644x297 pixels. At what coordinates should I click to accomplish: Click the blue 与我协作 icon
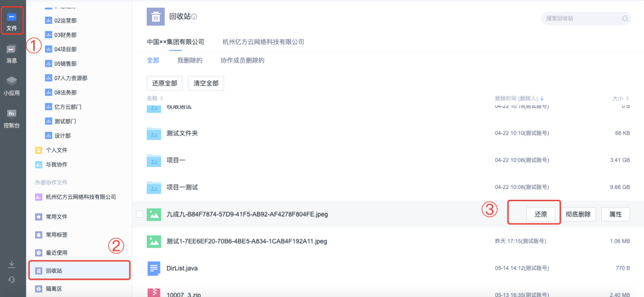click(x=39, y=165)
